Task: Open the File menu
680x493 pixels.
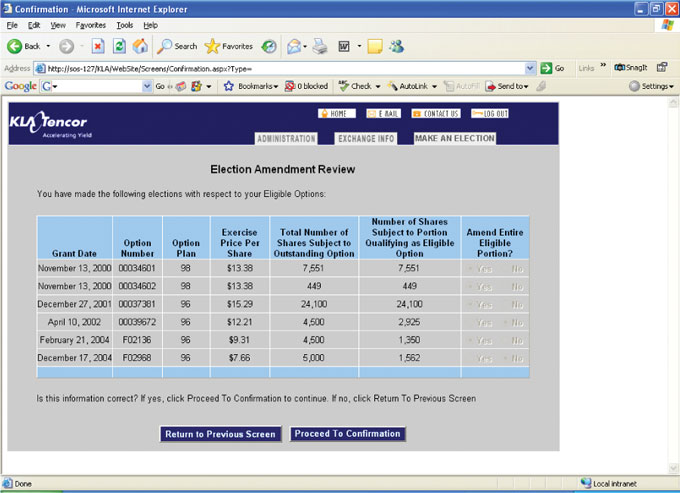Action: point(12,25)
